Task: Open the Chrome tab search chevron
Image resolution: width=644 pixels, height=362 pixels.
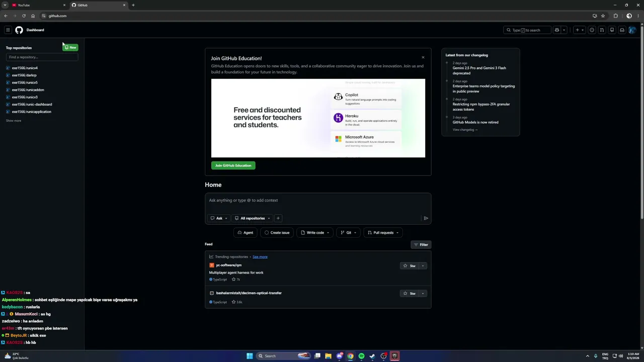Action: [x=5, y=5]
